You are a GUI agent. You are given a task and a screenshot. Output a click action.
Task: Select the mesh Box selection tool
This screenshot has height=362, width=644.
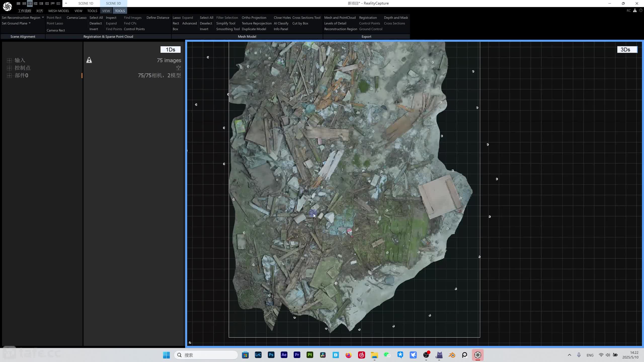(175, 29)
